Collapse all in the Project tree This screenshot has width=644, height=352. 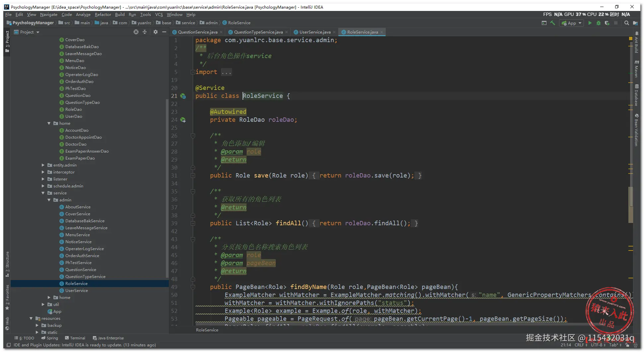[x=145, y=32]
